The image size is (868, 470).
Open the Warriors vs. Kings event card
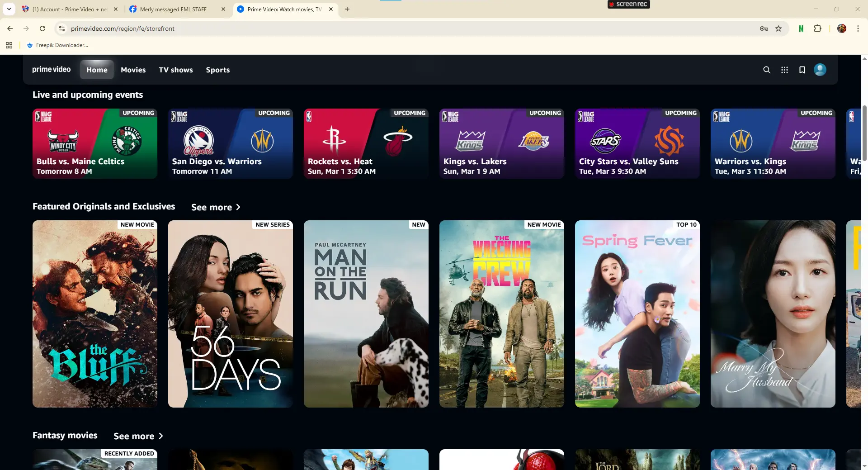pos(773,143)
